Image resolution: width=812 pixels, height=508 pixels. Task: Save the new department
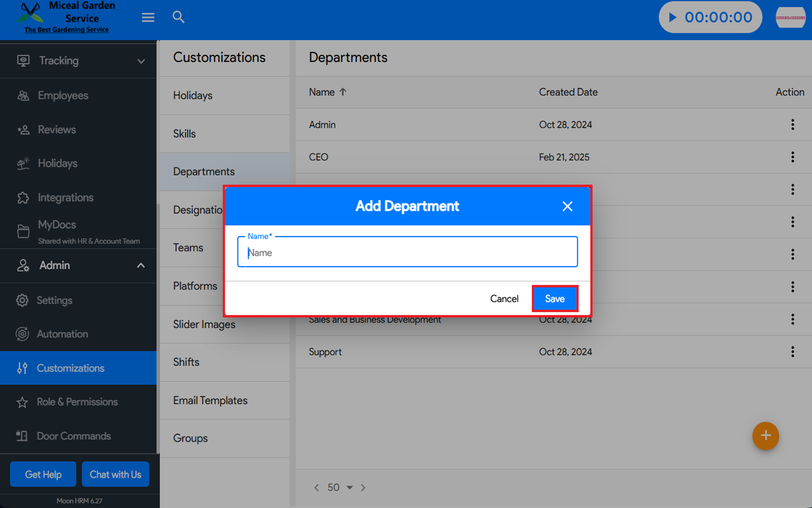[555, 299]
